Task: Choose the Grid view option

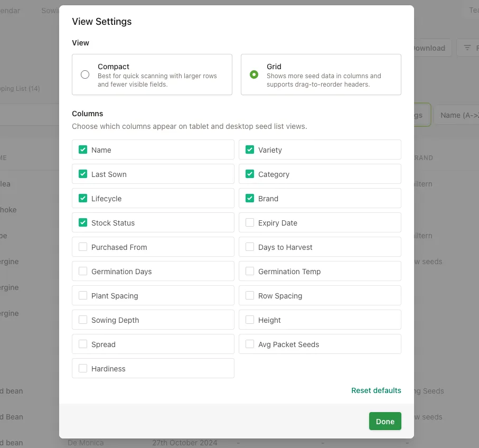Action: 254,74
